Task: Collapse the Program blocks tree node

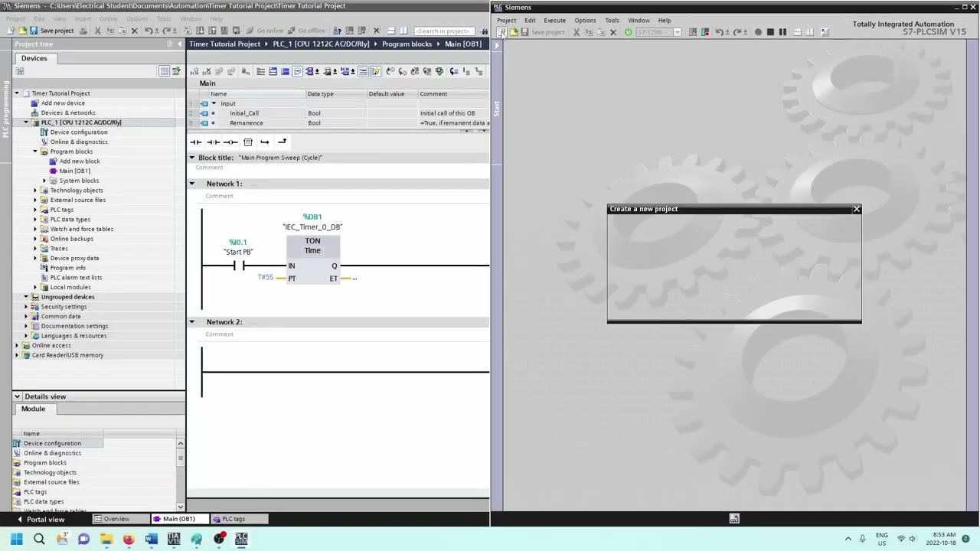Action: tap(34, 152)
